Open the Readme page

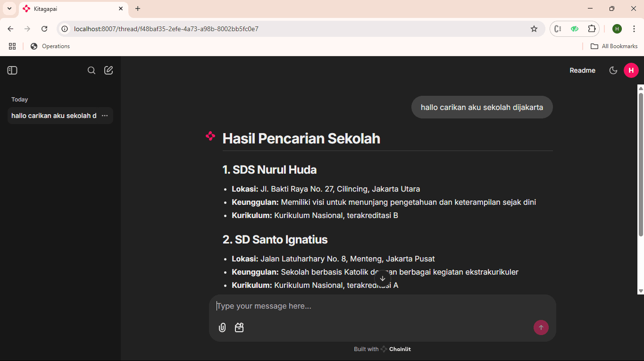582,70
